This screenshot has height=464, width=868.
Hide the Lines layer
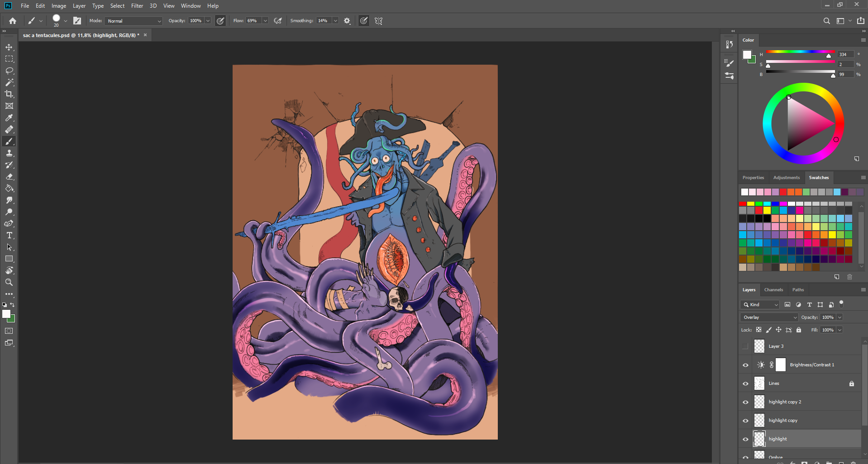745,384
